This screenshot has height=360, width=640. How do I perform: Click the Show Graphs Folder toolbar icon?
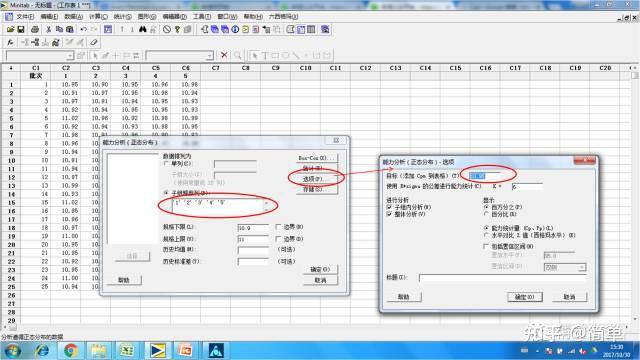[224, 29]
